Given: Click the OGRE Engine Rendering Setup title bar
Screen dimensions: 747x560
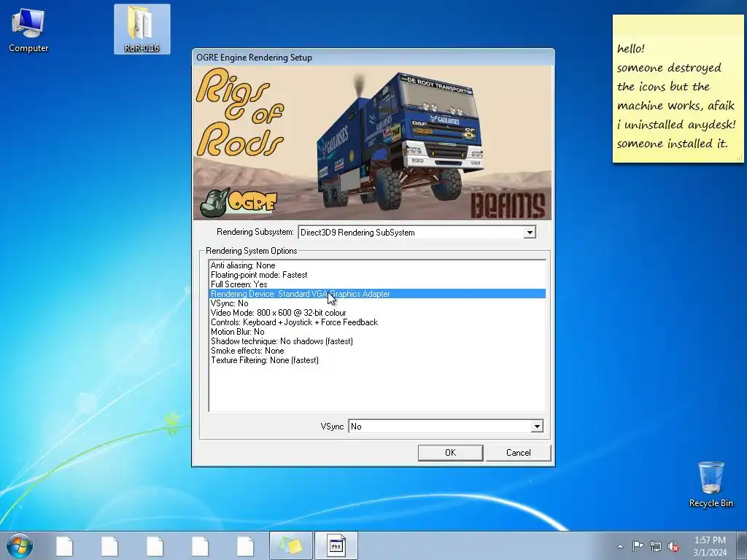Looking at the screenshot, I should [x=373, y=57].
